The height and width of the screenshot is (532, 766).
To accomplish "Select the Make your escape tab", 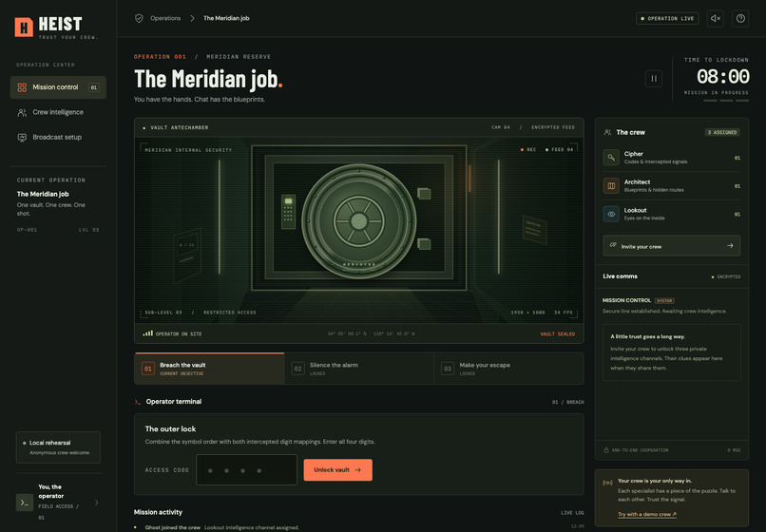I will pyautogui.click(x=508, y=369).
